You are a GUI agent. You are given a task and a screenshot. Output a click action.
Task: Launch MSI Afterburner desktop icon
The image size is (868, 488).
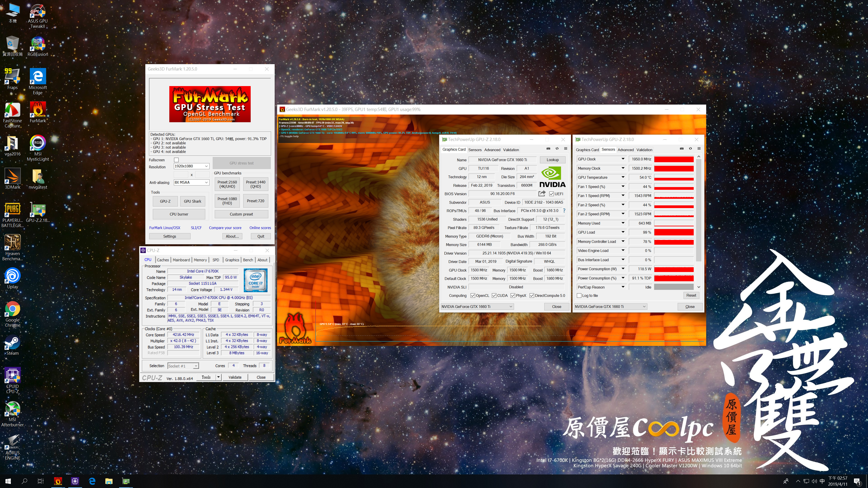point(12,414)
